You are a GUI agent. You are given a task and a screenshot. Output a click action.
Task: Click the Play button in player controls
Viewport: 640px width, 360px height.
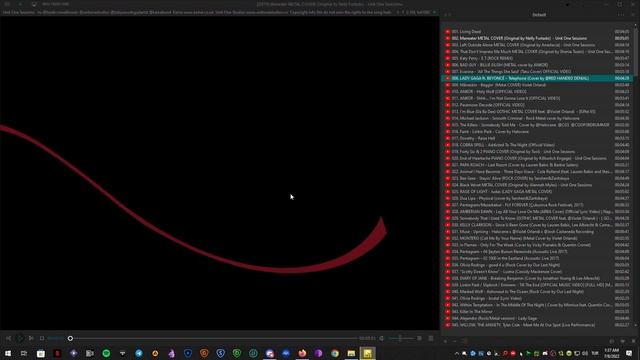click(x=20, y=338)
